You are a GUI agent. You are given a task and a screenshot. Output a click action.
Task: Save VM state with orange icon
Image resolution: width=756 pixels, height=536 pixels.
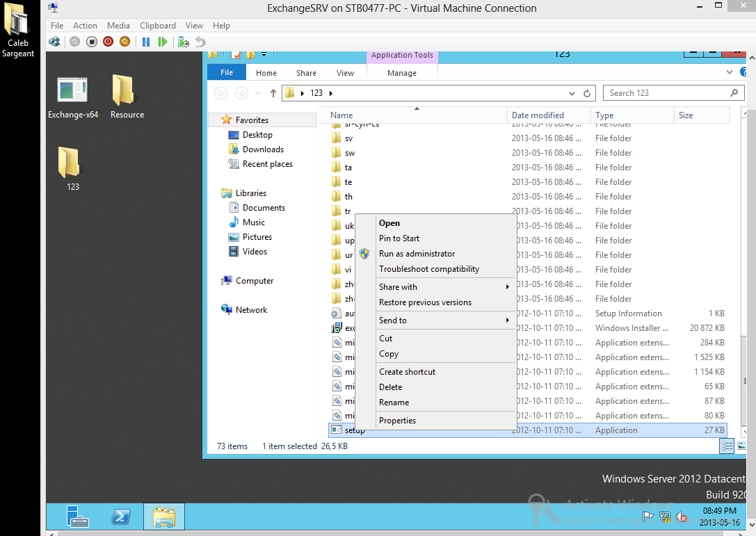click(125, 42)
